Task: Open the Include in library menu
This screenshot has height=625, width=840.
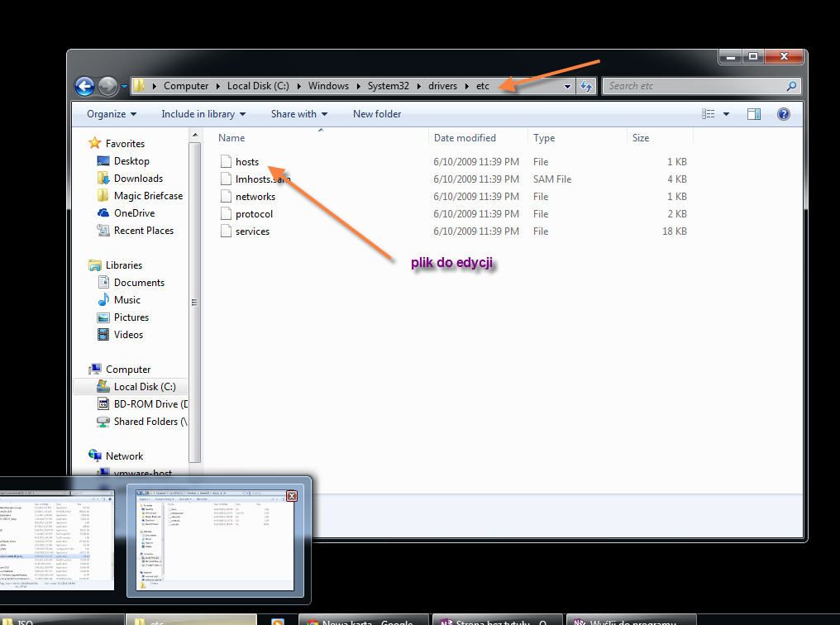Action: click(203, 114)
